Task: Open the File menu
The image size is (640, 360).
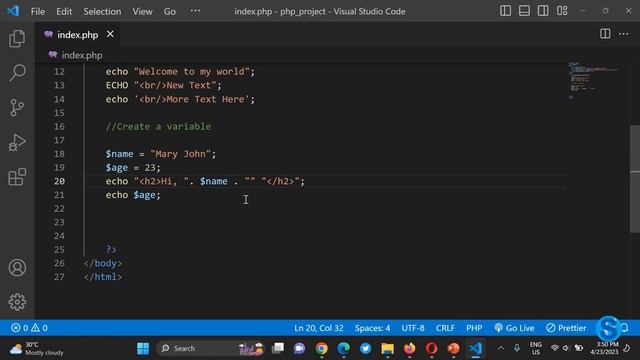Action: coord(38,11)
